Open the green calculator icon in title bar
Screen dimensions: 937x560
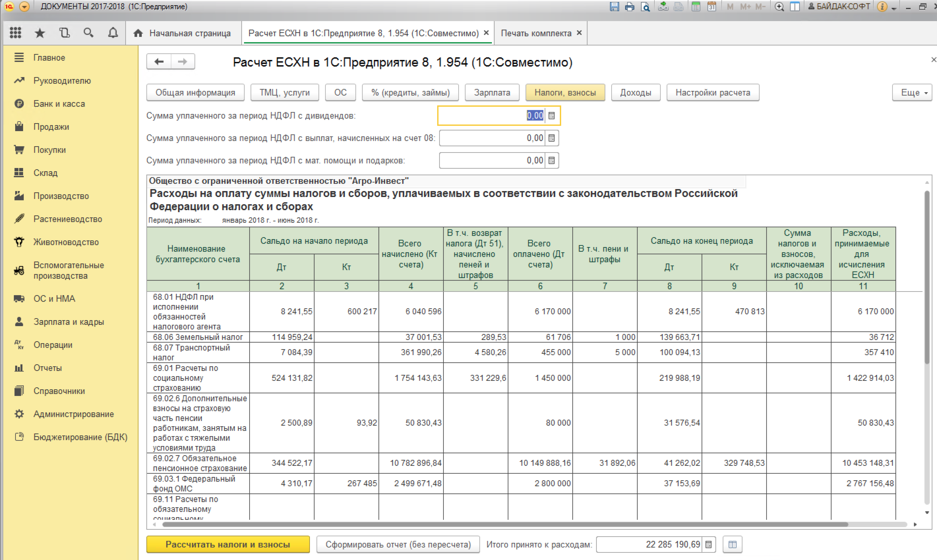pos(696,7)
